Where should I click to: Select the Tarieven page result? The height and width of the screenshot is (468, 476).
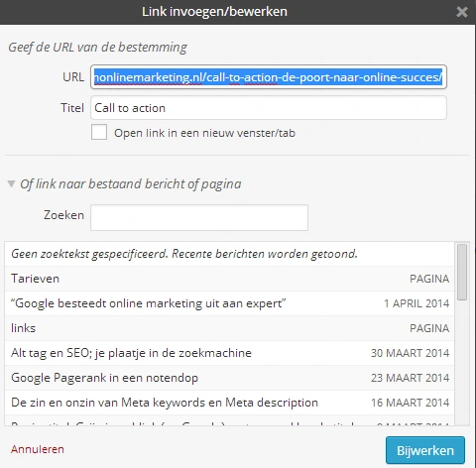(x=230, y=279)
